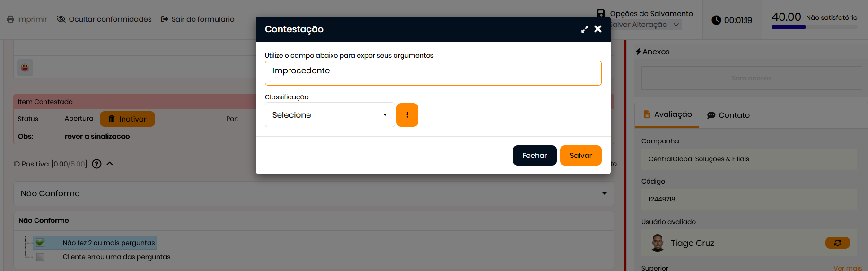Click the Imprimir printer icon
Image resolution: width=868 pixels, height=271 pixels.
(10, 19)
